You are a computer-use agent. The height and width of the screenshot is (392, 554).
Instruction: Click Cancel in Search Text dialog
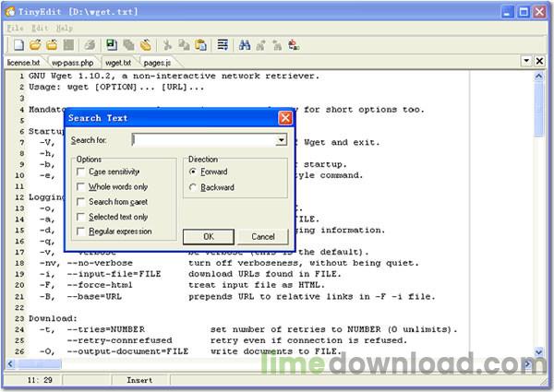(263, 236)
